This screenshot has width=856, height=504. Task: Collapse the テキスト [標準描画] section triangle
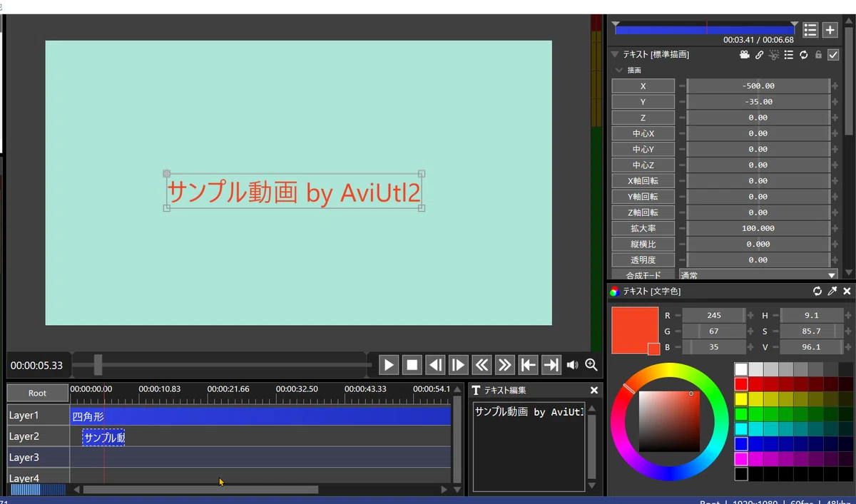coord(615,55)
